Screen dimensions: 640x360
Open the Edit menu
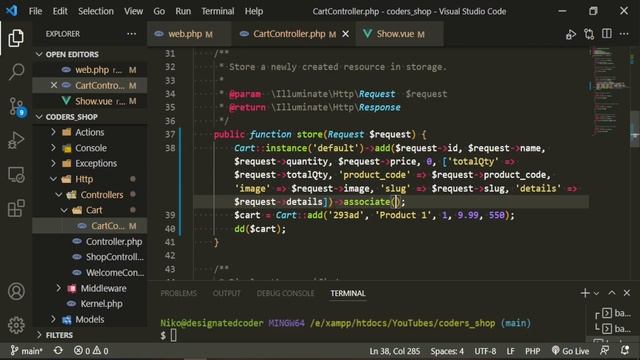click(60, 11)
